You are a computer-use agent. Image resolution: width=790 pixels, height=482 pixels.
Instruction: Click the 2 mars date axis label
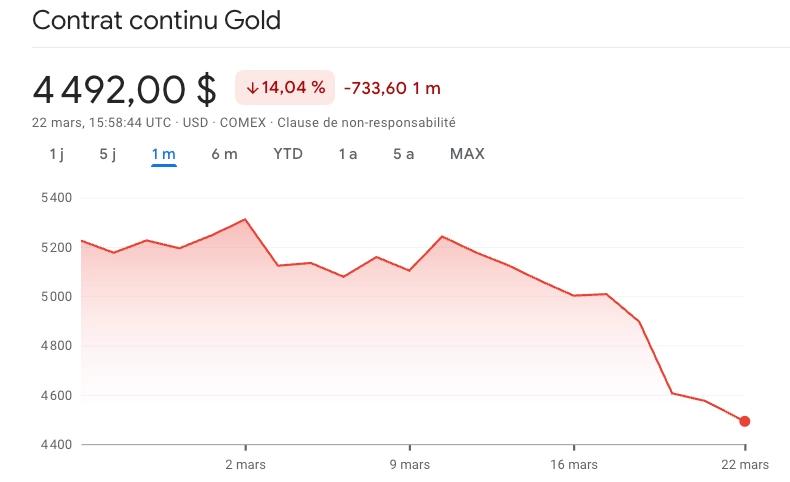coord(245,464)
